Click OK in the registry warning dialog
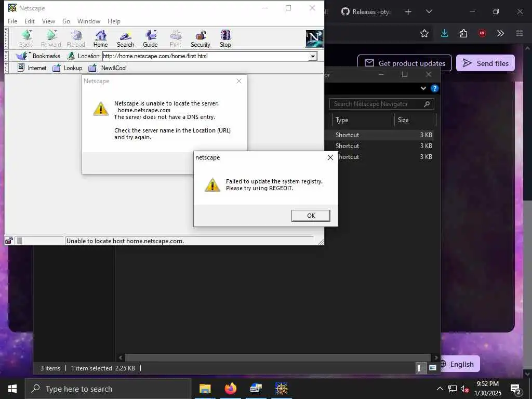Screen dimensions: 532x399 (311, 216)
